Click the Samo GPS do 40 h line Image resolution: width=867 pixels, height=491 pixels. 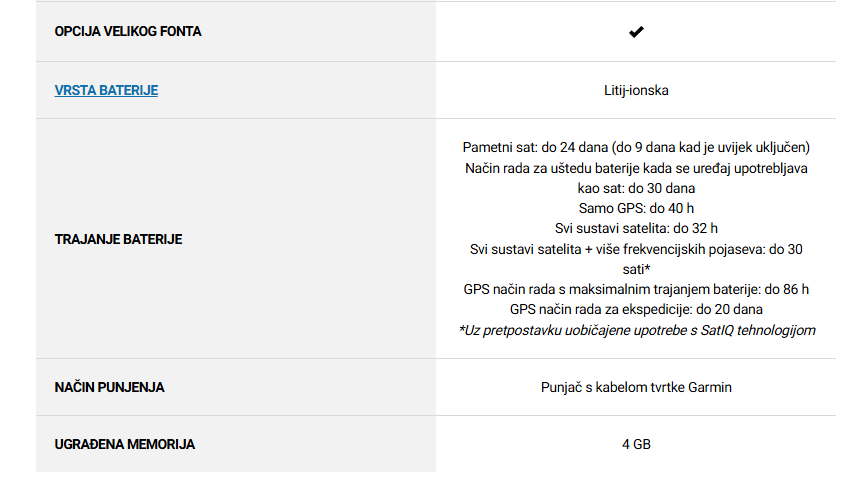(x=636, y=208)
